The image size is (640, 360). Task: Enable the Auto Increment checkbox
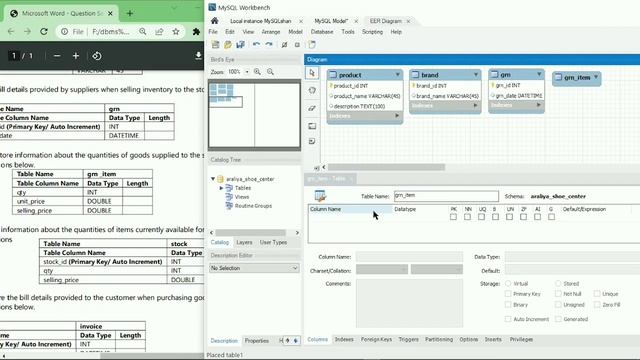click(x=508, y=319)
